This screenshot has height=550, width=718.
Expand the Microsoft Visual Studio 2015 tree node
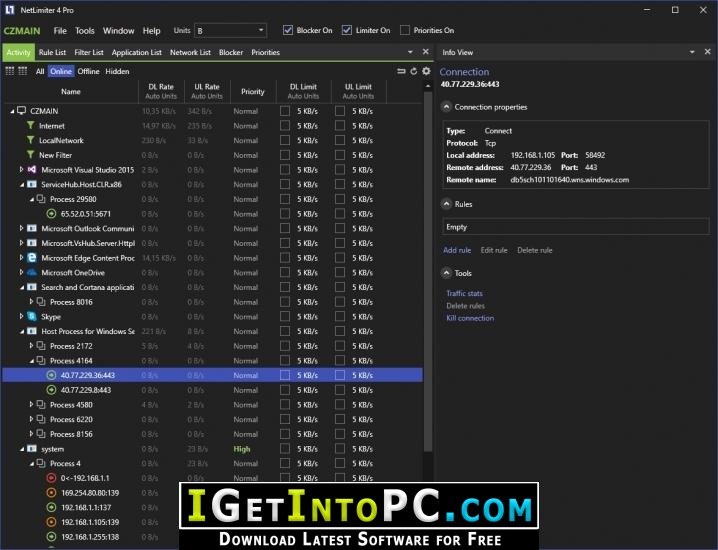21,169
